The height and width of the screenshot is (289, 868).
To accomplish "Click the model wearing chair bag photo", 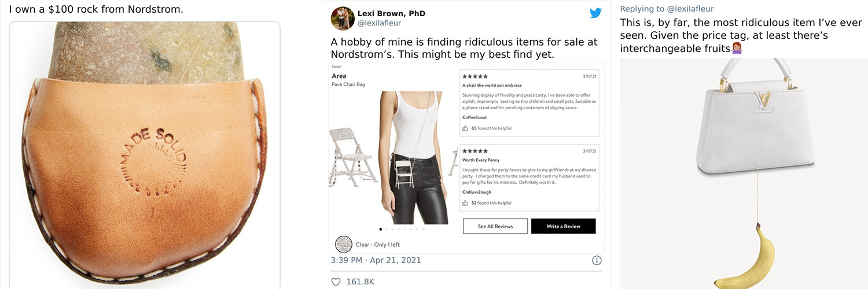I will coord(413,157).
